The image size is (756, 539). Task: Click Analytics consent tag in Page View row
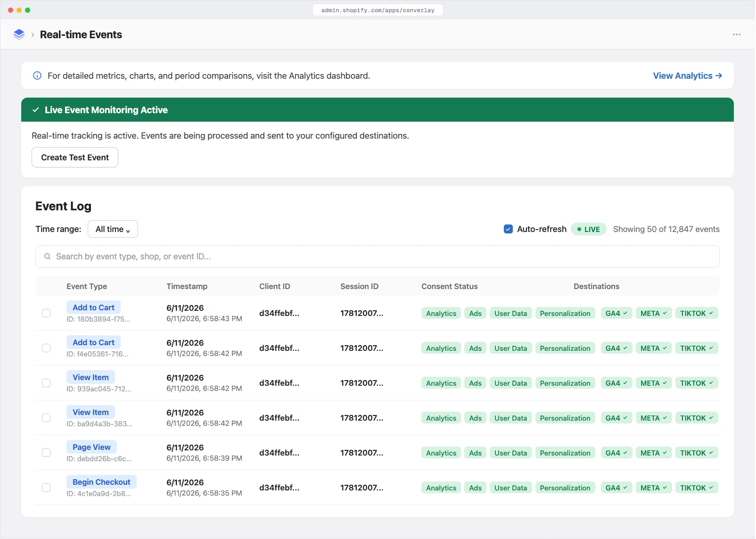[441, 453]
